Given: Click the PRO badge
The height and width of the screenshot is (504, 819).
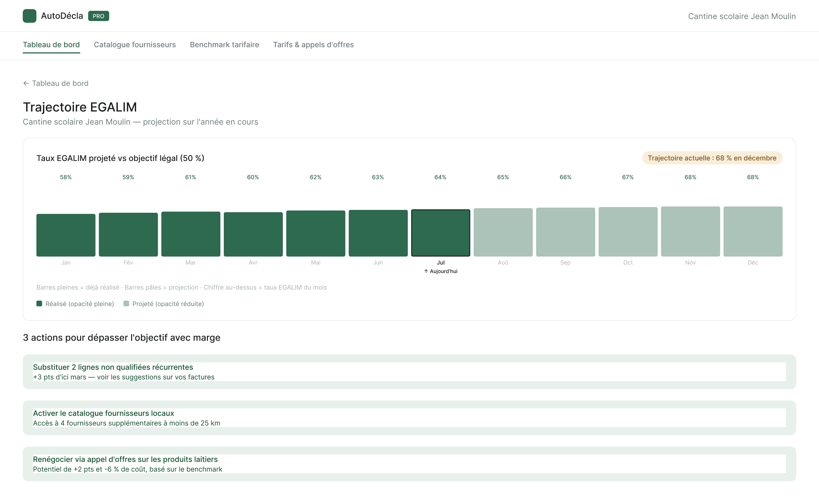Looking at the screenshot, I should (x=98, y=16).
